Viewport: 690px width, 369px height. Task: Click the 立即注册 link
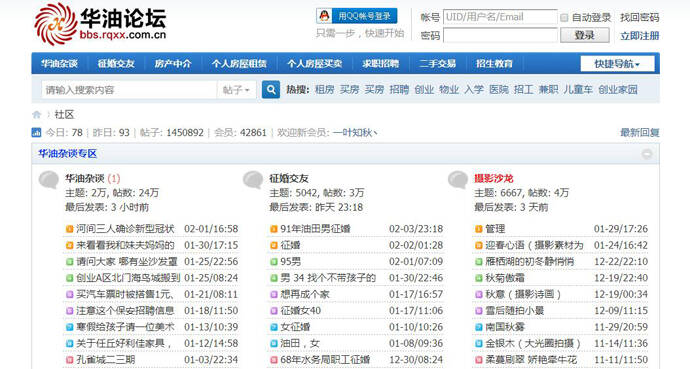tap(639, 36)
